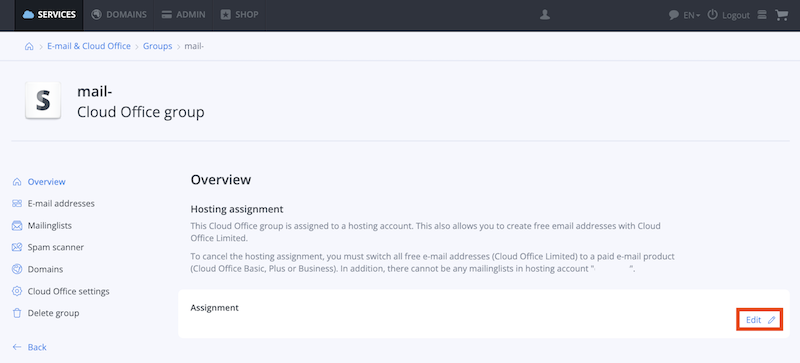Click the Hosting assignment heading
The width and height of the screenshot is (800, 363).
point(237,209)
